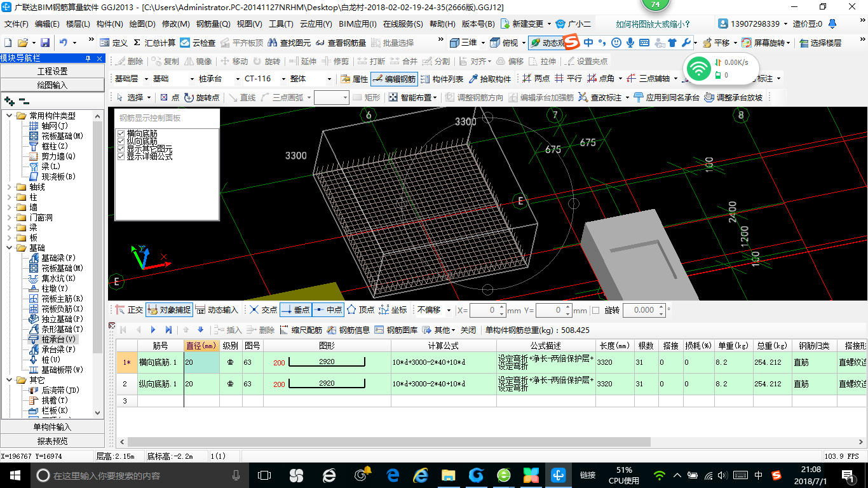The height and width of the screenshot is (488, 868).
Task: Go to next rebar record arrow
Action: click(153, 330)
